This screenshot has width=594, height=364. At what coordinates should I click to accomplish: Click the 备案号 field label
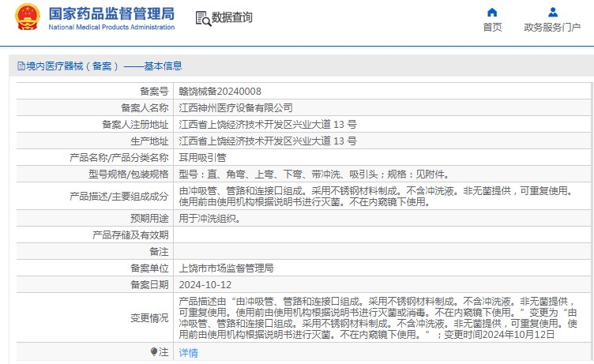(154, 92)
